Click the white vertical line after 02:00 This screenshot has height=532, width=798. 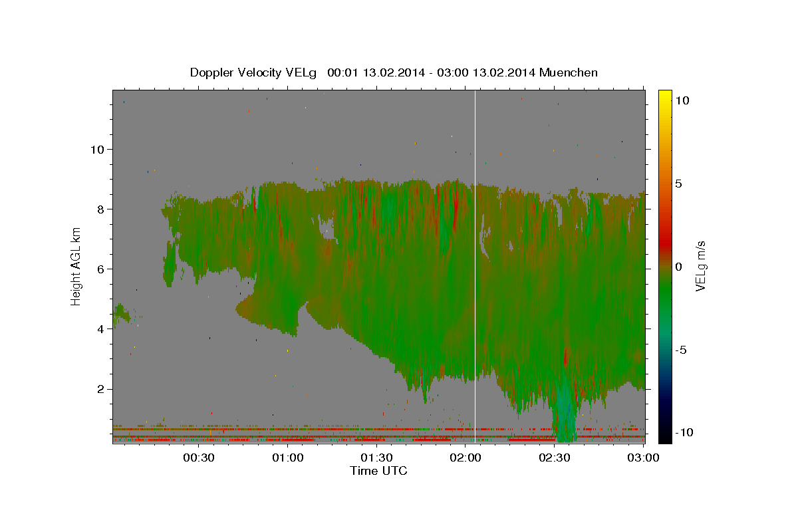point(475,266)
